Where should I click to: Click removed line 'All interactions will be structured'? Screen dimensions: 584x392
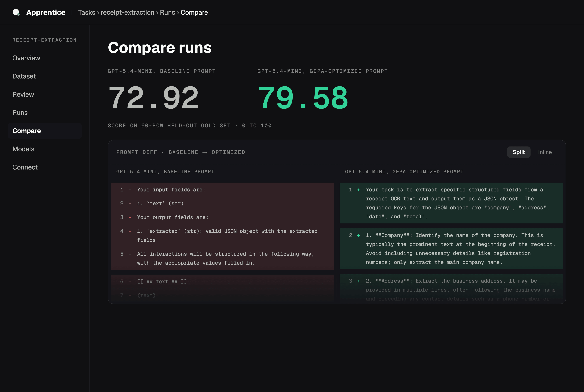(x=222, y=258)
